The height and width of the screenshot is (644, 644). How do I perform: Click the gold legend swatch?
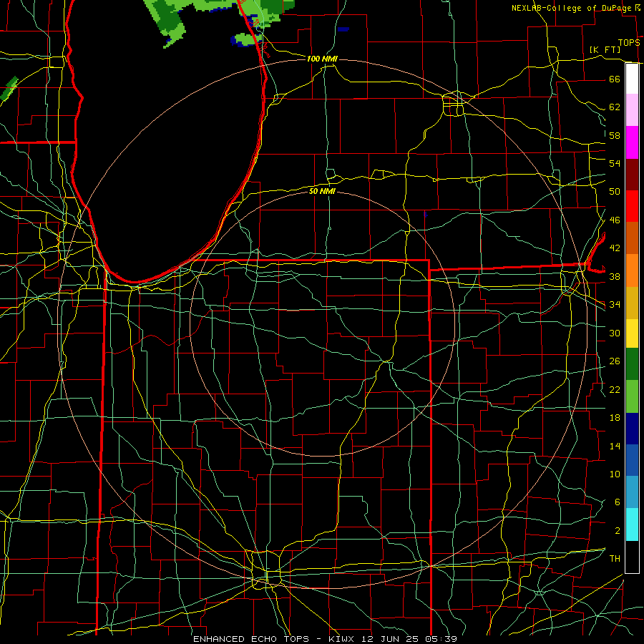click(632, 303)
